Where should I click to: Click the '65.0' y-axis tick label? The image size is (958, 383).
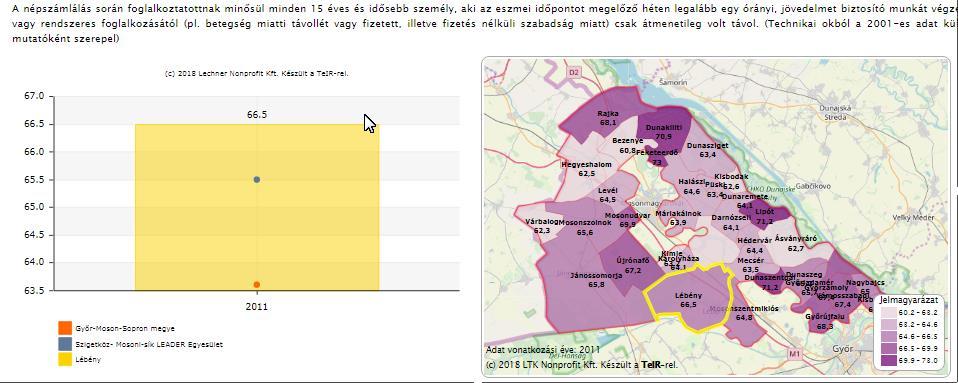[34, 207]
